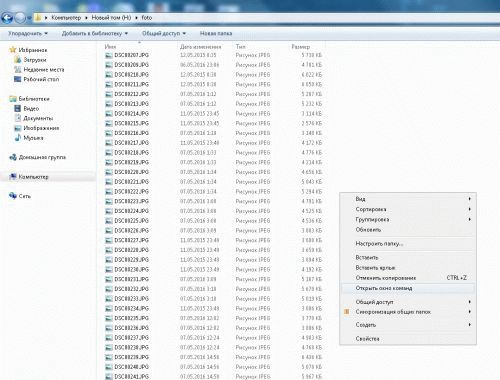The height and width of the screenshot is (380, 500).
Task: Click the folder icon in the address bar
Action: (38, 18)
